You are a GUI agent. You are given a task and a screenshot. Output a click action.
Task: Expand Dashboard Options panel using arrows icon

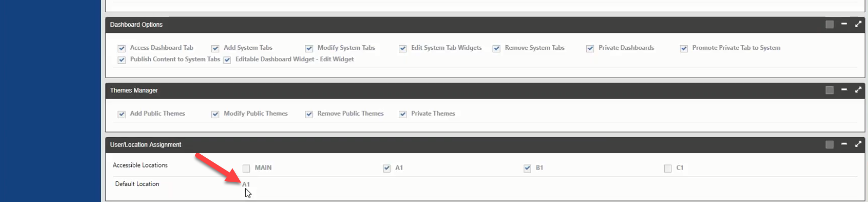(x=858, y=24)
